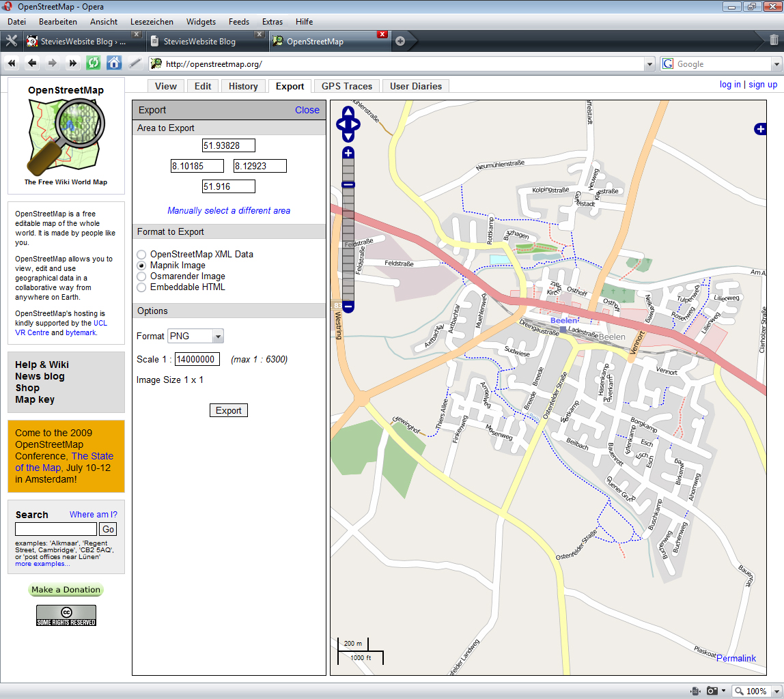Expand the camera dropdown arrow in status bar

[723, 691]
